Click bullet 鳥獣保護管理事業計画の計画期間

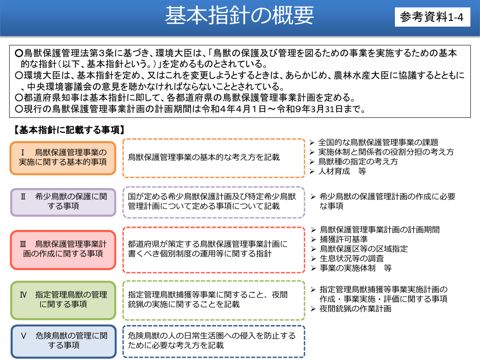[x=380, y=230]
